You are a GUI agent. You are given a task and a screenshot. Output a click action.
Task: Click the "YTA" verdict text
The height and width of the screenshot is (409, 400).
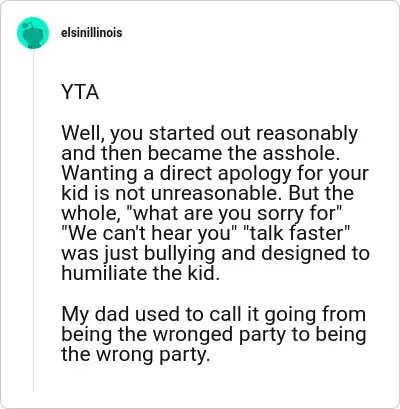pyautogui.click(x=80, y=92)
